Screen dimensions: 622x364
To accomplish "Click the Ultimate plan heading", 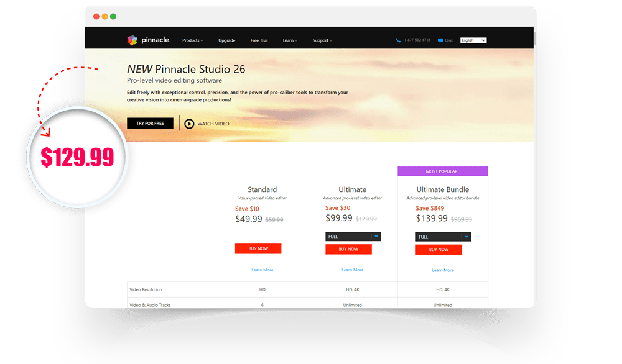I will pyautogui.click(x=352, y=189).
